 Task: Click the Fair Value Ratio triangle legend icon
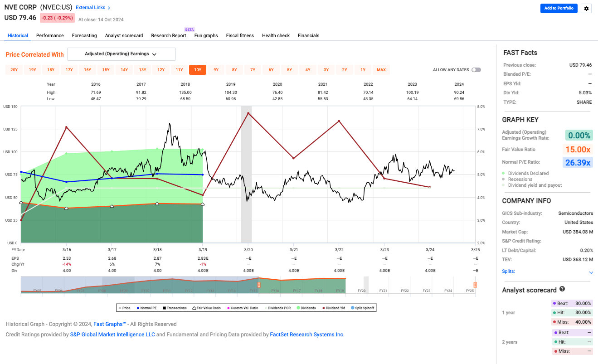coord(194,308)
